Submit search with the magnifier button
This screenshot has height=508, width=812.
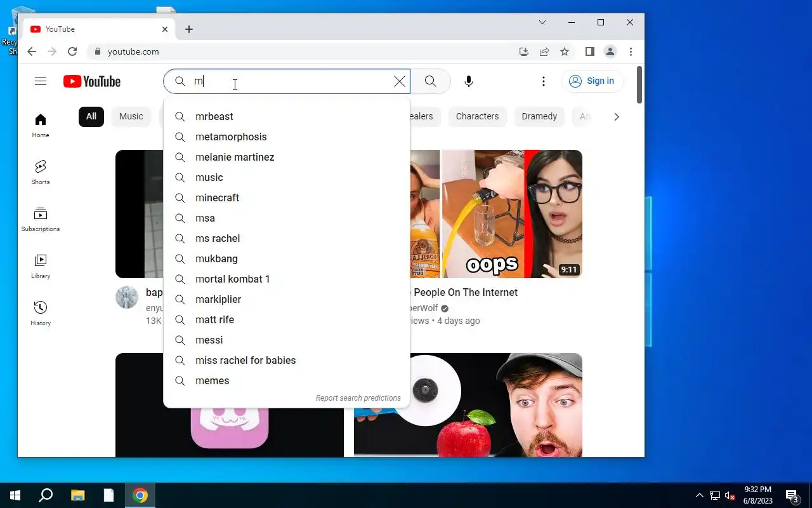[x=431, y=81]
